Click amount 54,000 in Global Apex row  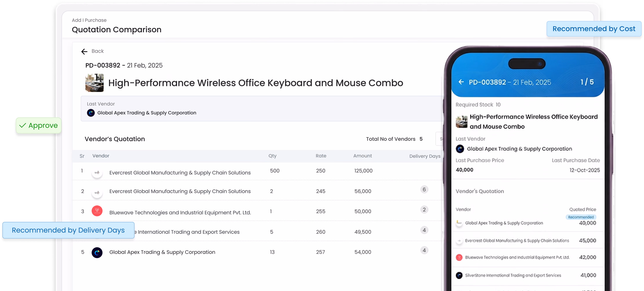[363, 252]
